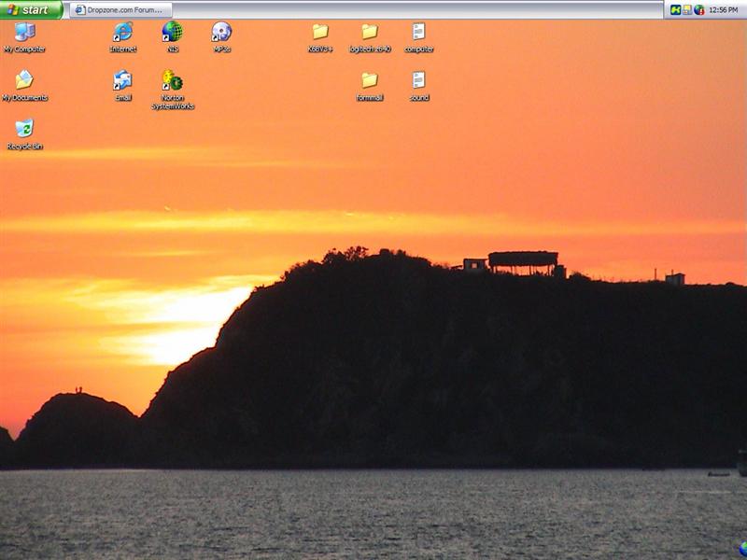
Task: Click the globe icon at bottom-right corner
Action: coord(742,549)
